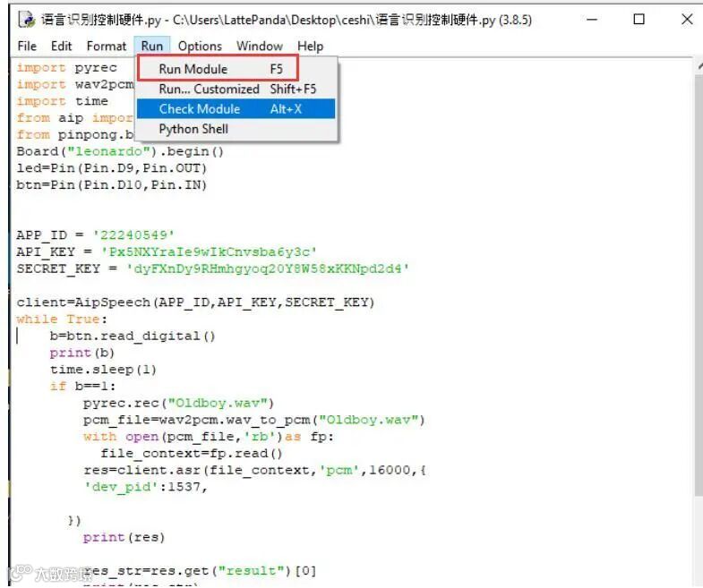
Task: Close the IDLE editor window
Action: pyautogui.click(x=687, y=20)
